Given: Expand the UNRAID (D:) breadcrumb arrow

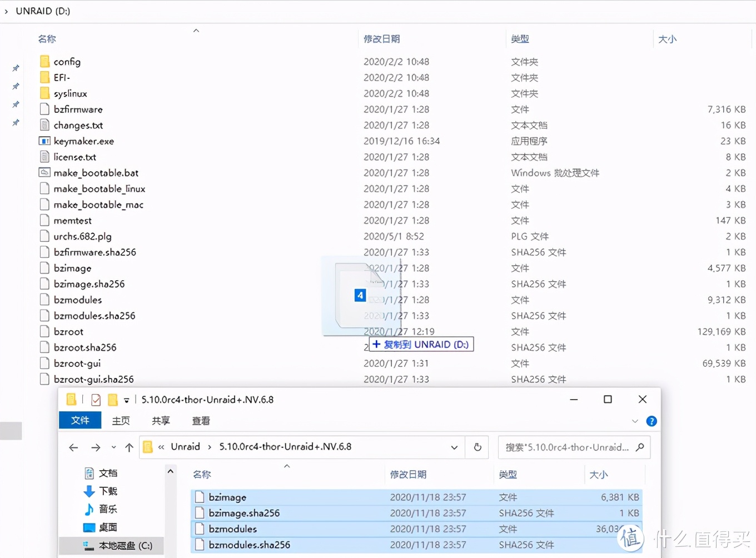Looking at the screenshot, I should point(7,11).
